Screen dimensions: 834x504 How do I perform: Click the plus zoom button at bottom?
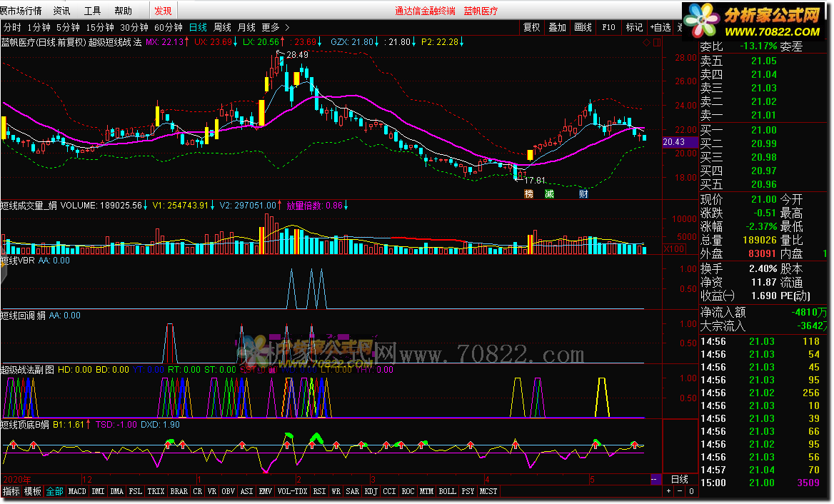pos(668,491)
